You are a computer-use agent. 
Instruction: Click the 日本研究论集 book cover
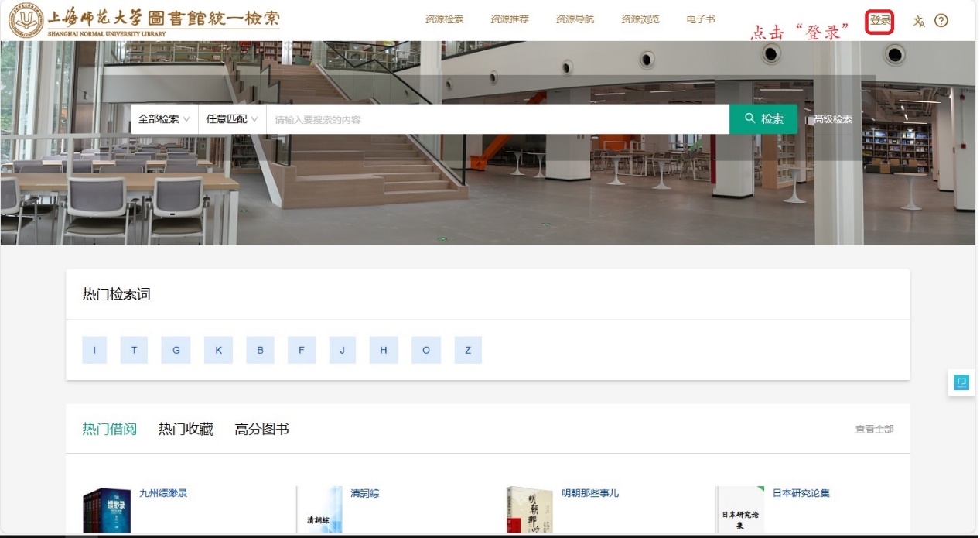pyautogui.click(x=740, y=510)
